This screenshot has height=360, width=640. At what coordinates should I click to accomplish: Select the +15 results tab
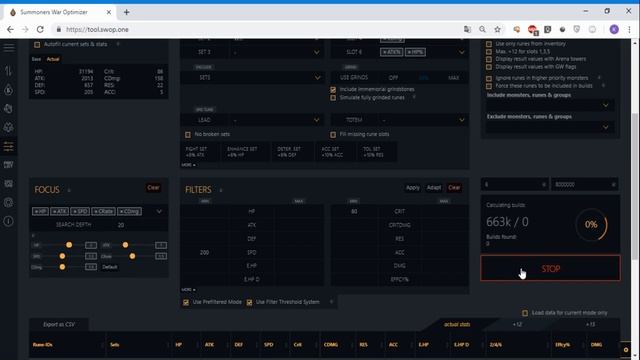590,324
